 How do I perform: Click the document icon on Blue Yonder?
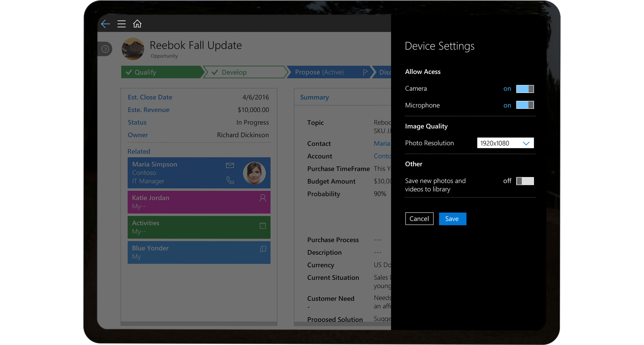pos(263,249)
